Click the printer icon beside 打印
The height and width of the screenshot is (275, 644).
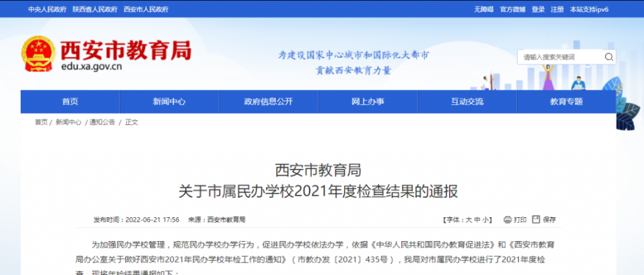pyautogui.click(x=508, y=220)
